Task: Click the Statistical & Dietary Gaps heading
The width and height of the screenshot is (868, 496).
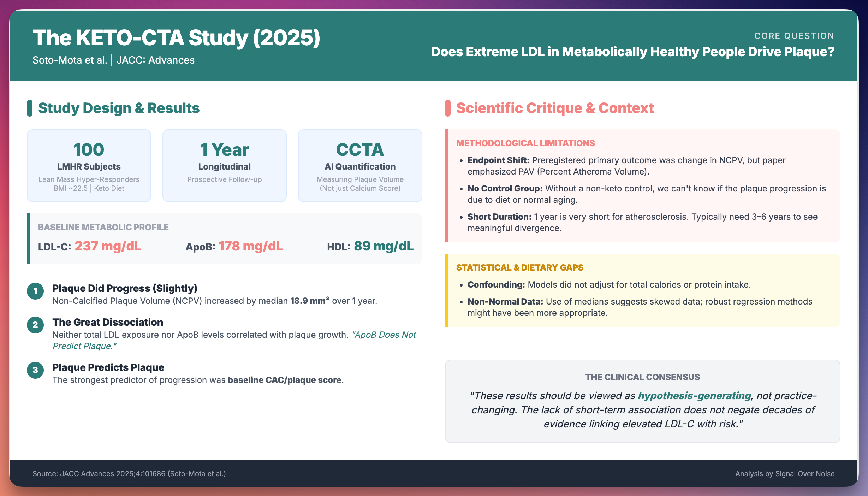Action: coord(520,267)
